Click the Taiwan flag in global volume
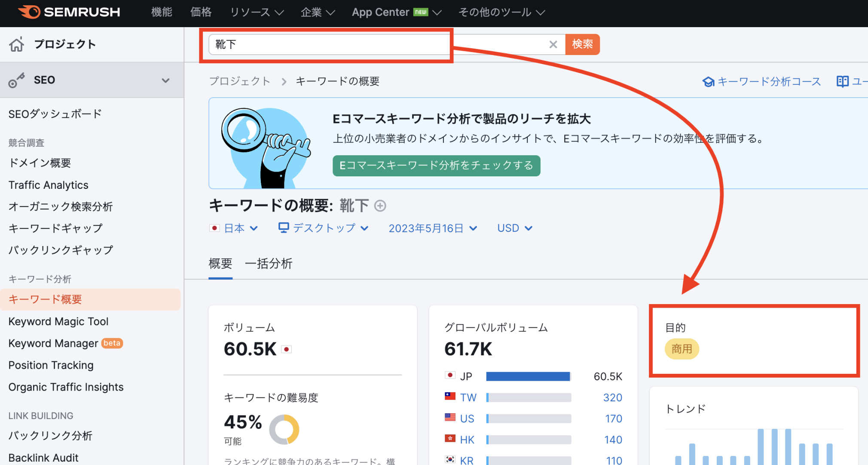Screen dimensions: 868x465 click(450, 396)
